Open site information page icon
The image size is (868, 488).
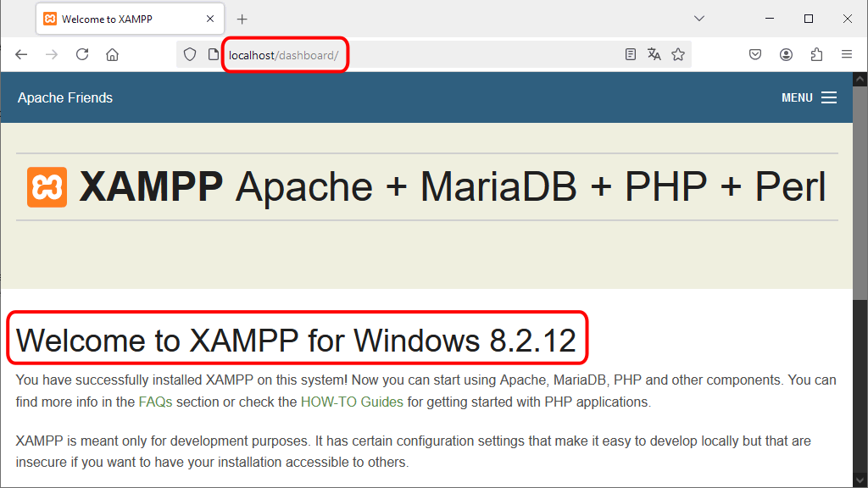(x=213, y=54)
